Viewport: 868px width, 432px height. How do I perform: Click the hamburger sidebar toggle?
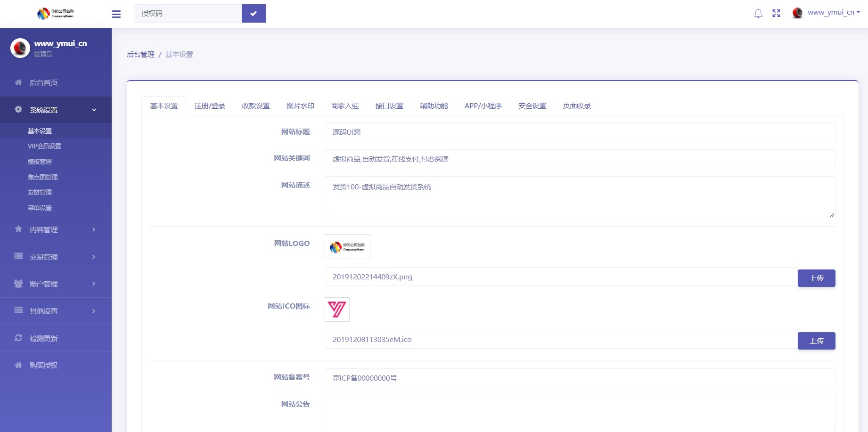coord(116,14)
